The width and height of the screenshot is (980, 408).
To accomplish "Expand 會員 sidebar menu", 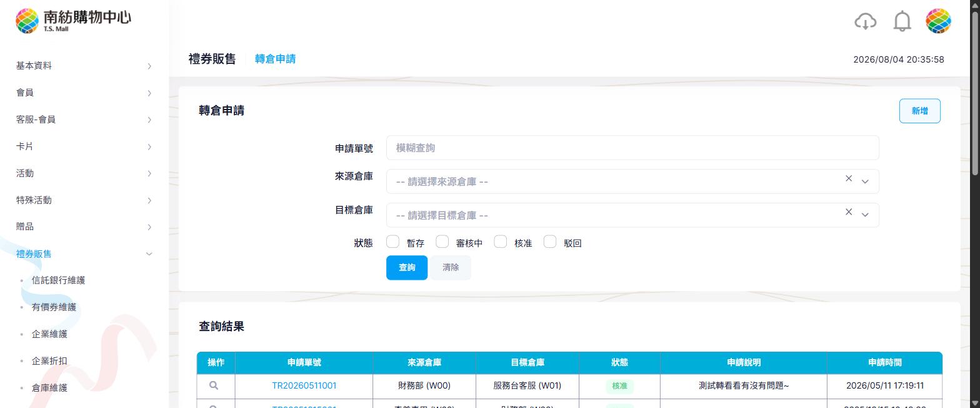I will [x=84, y=93].
